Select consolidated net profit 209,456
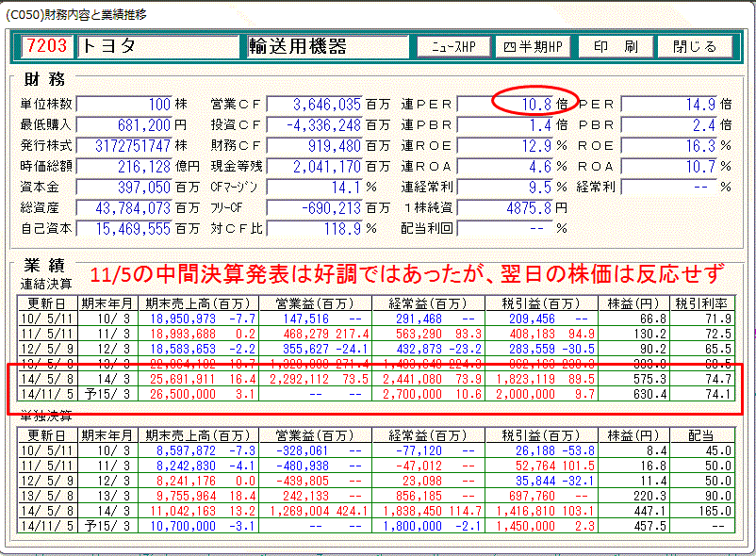 tap(532, 319)
